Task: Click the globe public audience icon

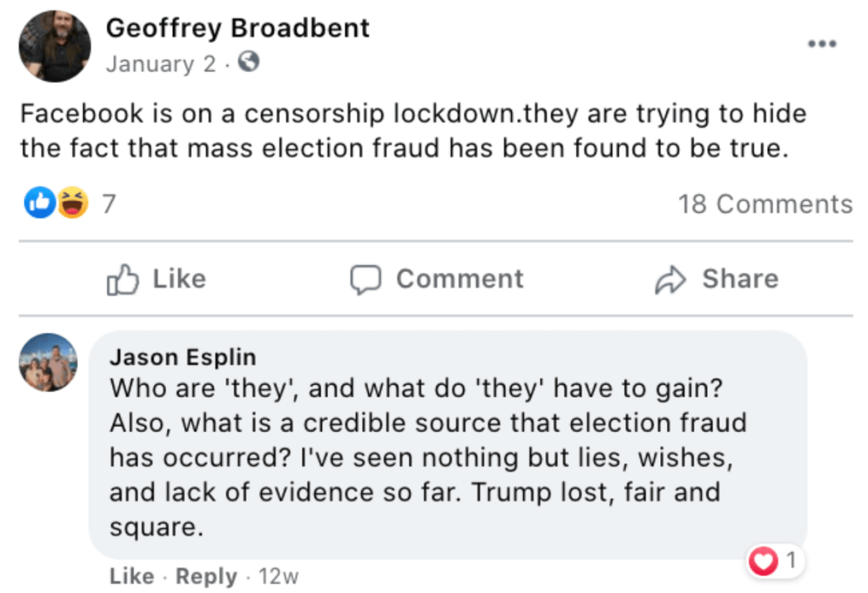Action: click(248, 63)
